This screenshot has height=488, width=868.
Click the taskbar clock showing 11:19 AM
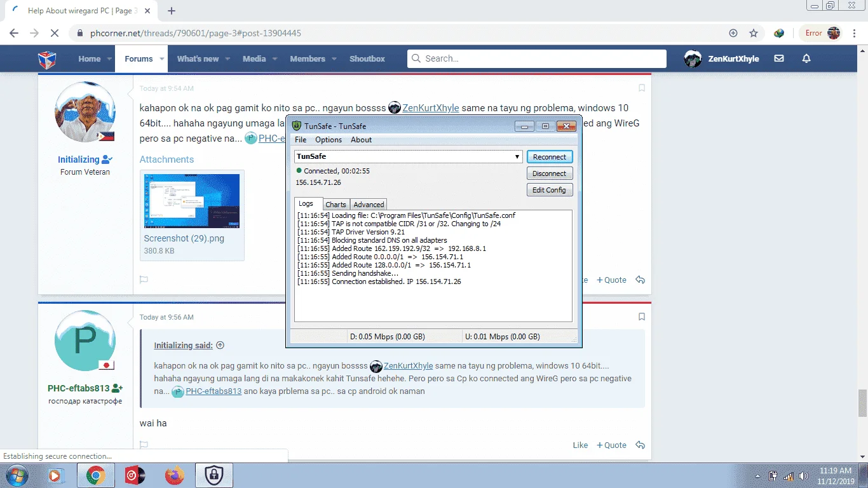(836, 475)
